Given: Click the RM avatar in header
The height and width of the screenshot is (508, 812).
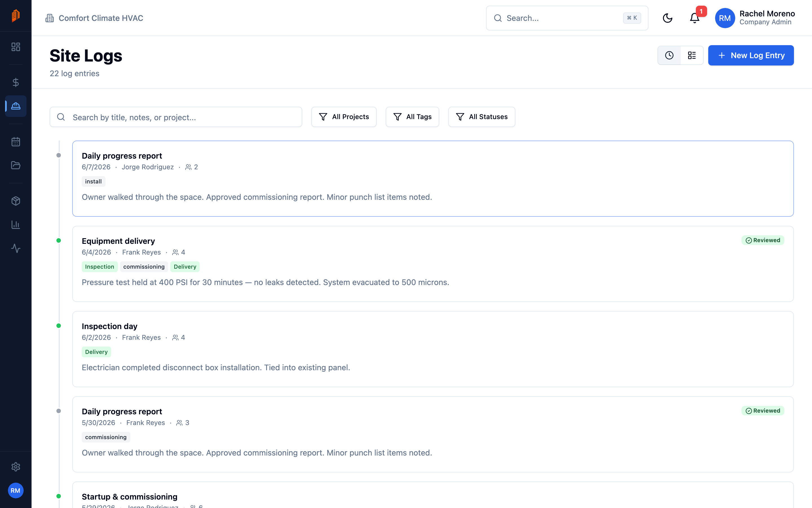Looking at the screenshot, I should pyautogui.click(x=725, y=18).
